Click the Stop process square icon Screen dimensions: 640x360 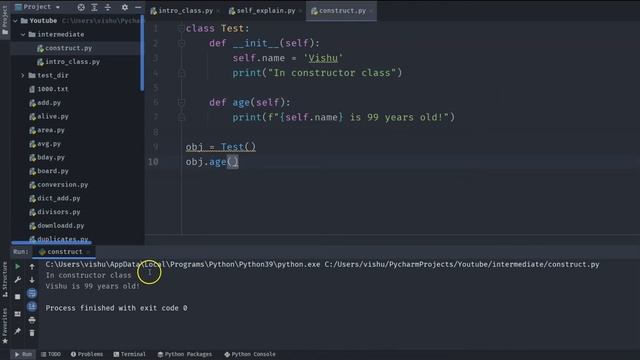(18, 297)
